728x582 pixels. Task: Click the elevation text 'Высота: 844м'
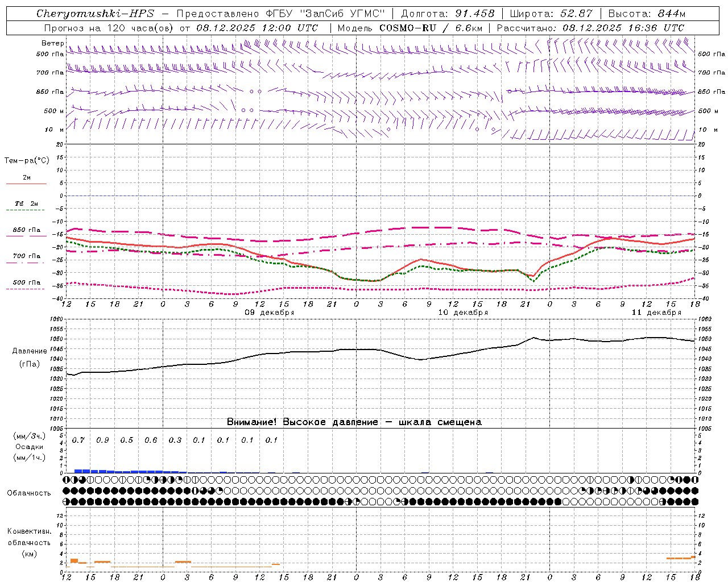[647, 14]
